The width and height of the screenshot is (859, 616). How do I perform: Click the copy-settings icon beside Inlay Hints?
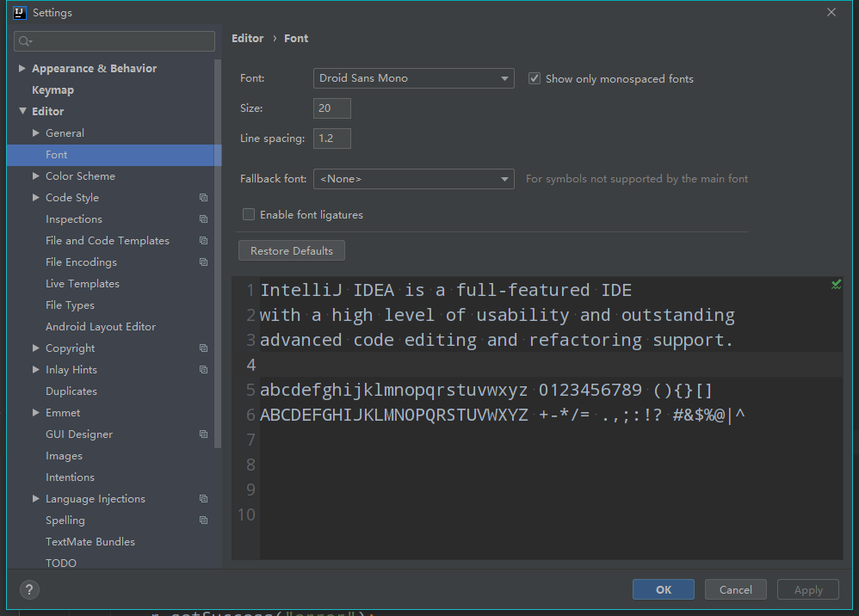tap(203, 369)
